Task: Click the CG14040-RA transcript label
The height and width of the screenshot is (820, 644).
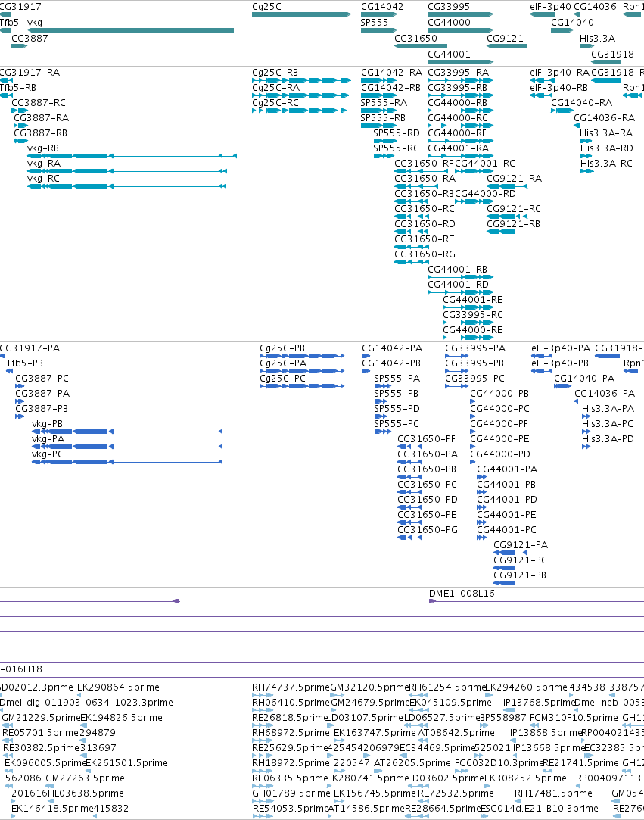Action: coord(581,102)
